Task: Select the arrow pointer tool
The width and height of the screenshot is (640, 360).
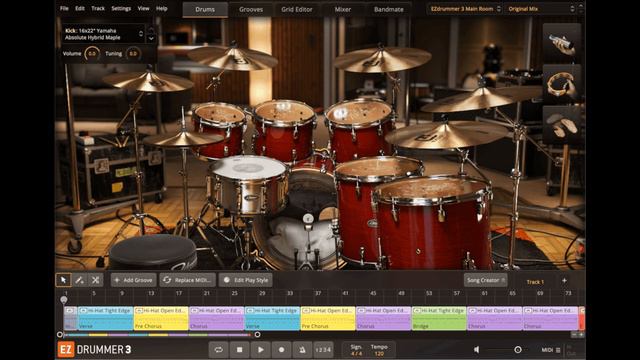Action: [x=63, y=280]
